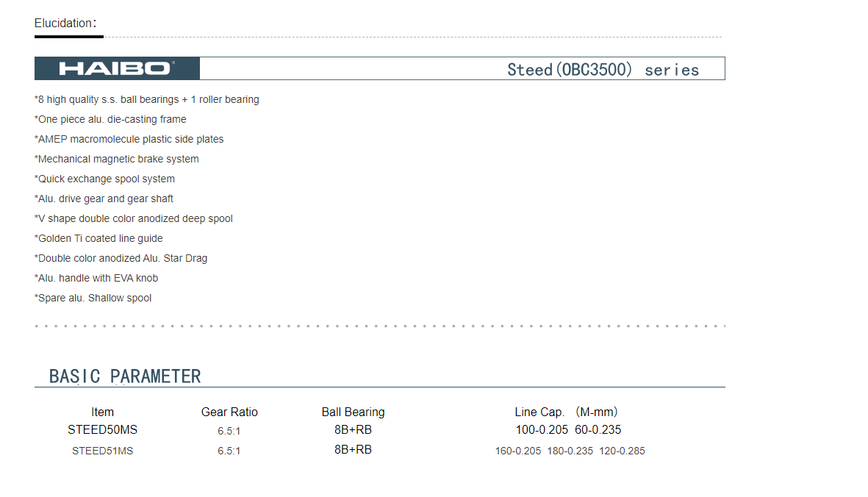
Task: Click the 100-0.205 line capacity value
Action: tap(542, 430)
